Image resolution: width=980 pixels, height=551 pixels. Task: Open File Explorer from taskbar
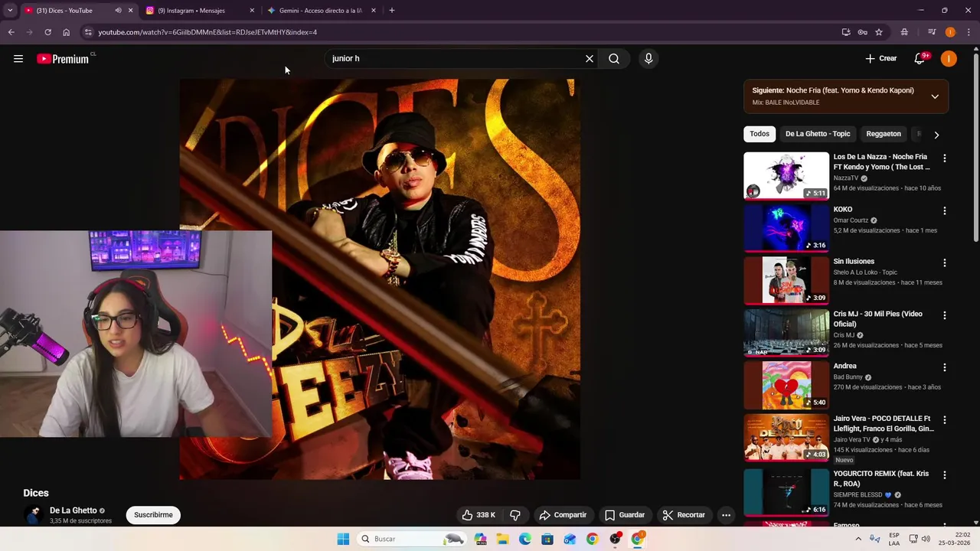click(503, 539)
